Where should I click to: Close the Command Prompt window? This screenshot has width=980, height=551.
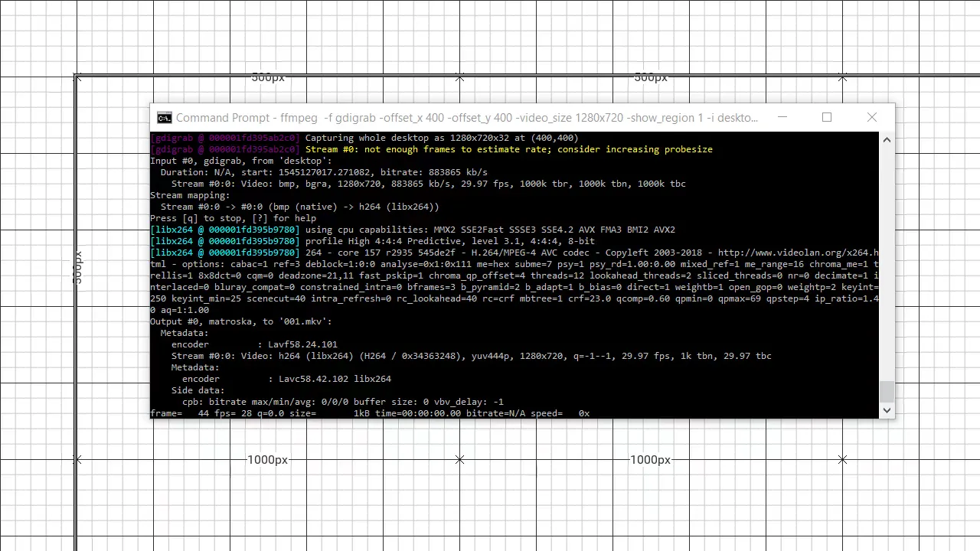click(x=872, y=117)
